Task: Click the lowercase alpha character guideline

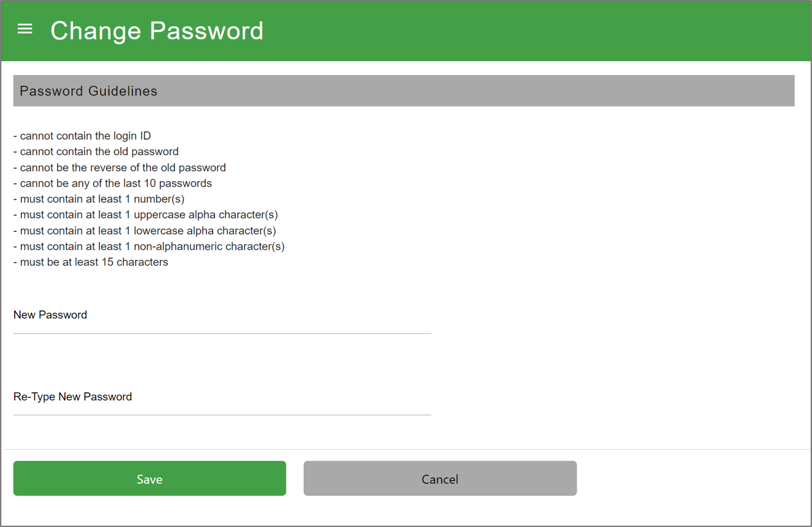Action: tap(145, 231)
